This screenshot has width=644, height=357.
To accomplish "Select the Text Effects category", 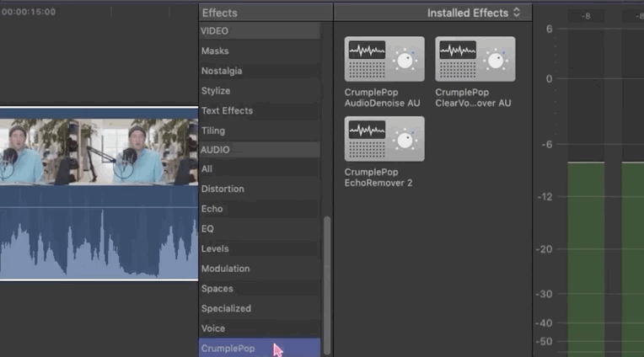I will pos(260,111).
